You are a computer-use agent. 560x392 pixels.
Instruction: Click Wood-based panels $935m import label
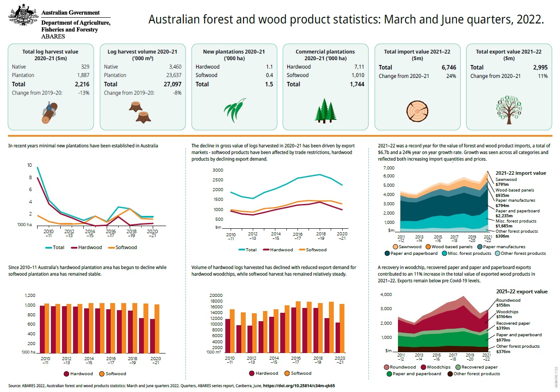[x=514, y=192]
